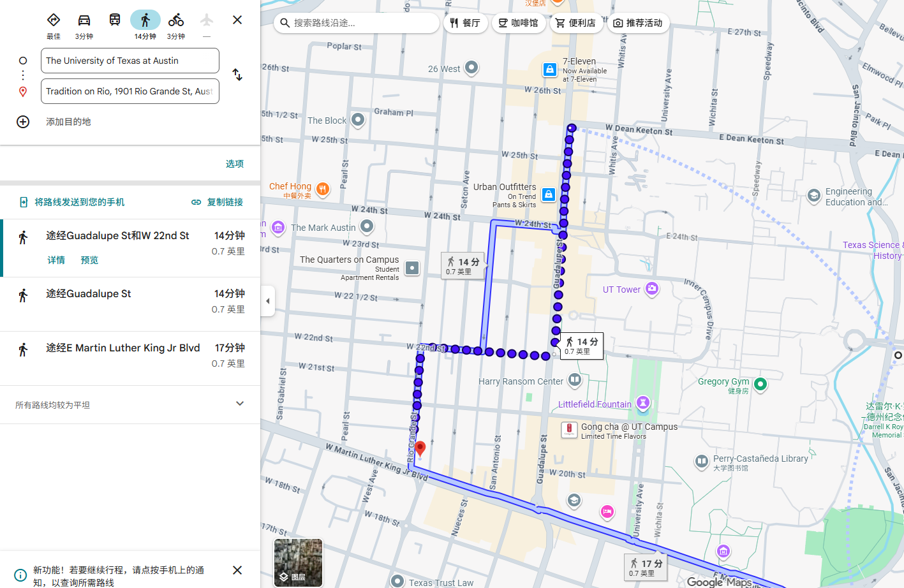This screenshot has height=588, width=904.
Task: Toggle the coffee shops filter chip
Action: 518,23
